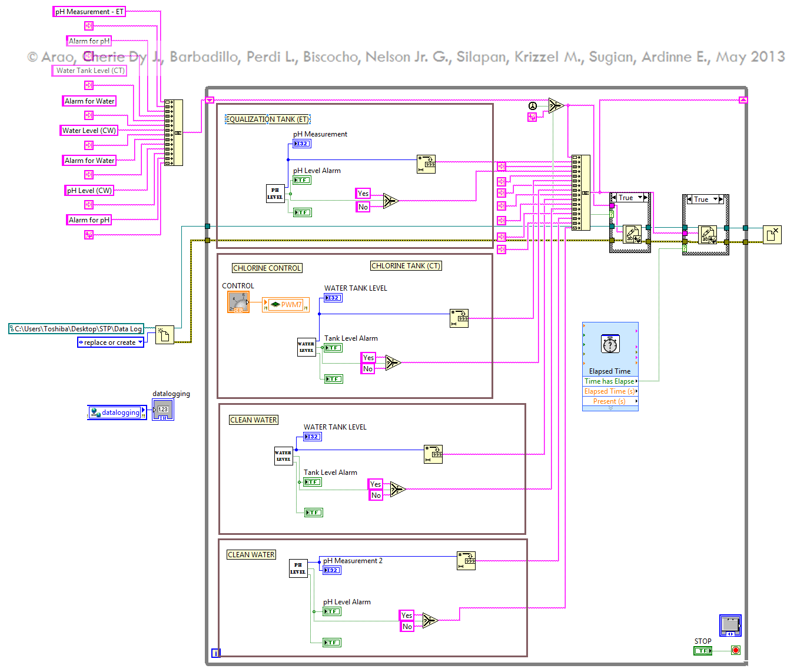Select the PWM7 I/O node

[285, 305]
